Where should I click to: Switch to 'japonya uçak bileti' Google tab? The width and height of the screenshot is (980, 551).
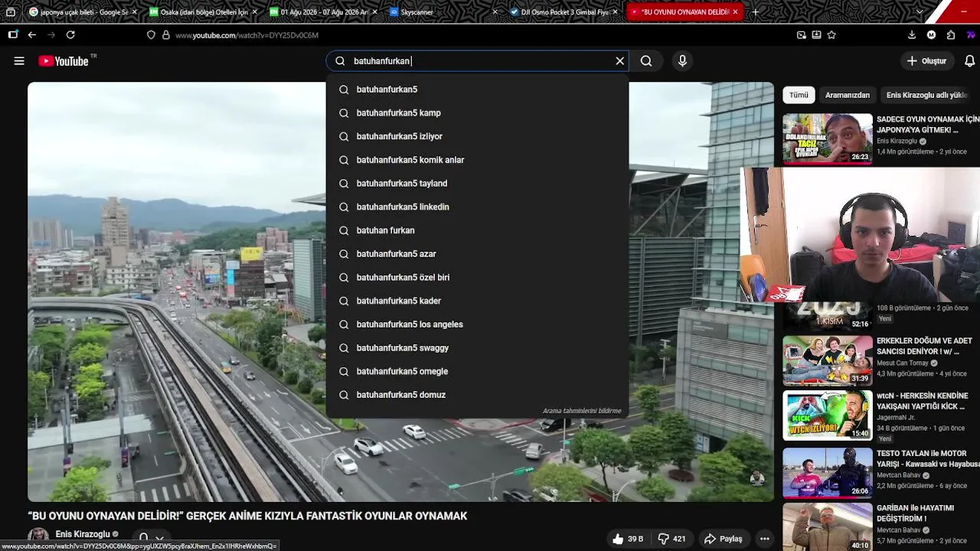tap(83, 12)
